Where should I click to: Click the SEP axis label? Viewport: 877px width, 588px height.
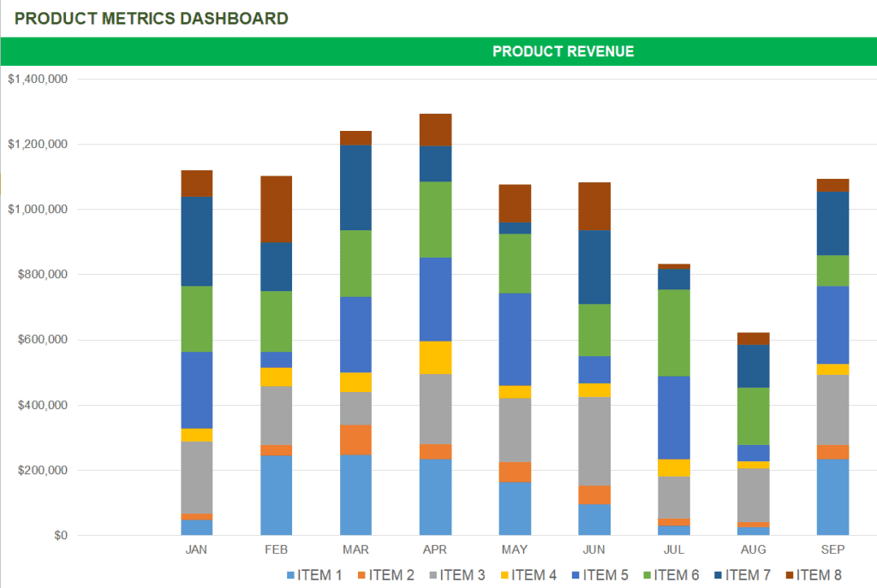(x=832, y=549)
